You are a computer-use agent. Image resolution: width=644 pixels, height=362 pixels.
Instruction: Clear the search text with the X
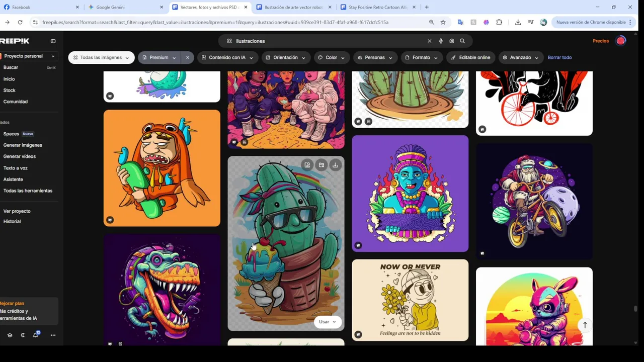[429, 41]
